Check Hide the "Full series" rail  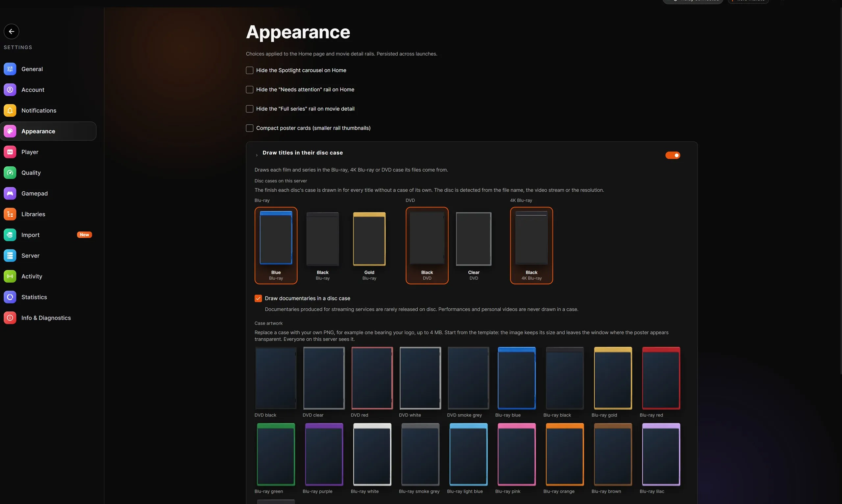(x=250, y=109)
